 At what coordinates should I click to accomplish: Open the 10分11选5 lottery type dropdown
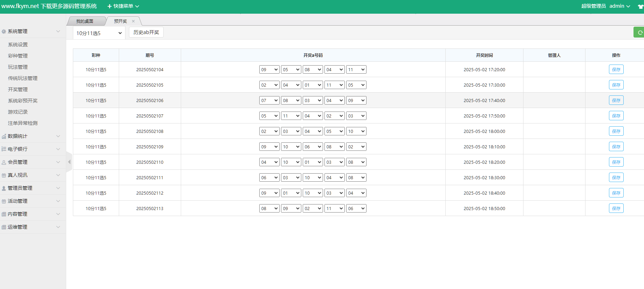[x=99, y=33]
